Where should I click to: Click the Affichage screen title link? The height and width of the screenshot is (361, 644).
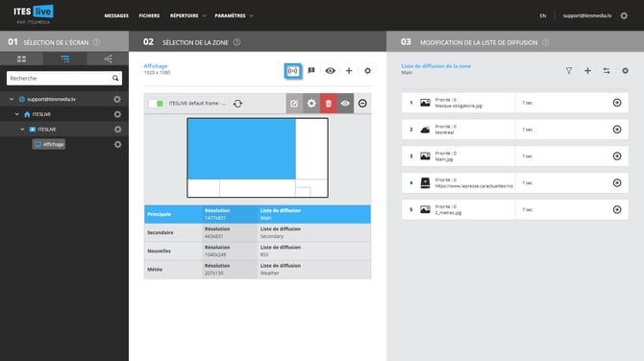click(156, 65)
